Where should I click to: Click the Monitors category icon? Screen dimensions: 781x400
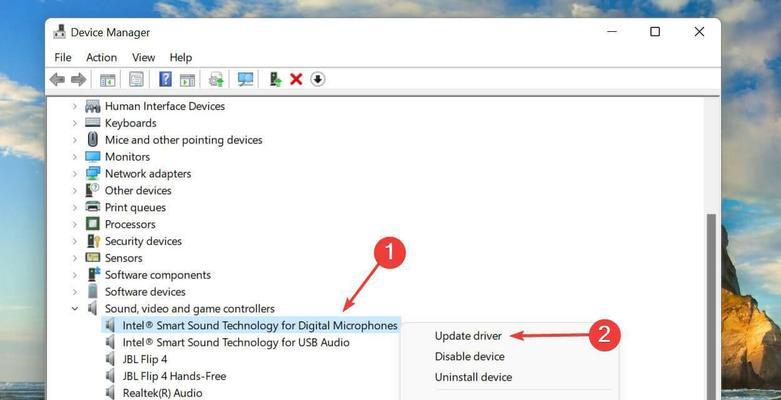pos(93,156)
